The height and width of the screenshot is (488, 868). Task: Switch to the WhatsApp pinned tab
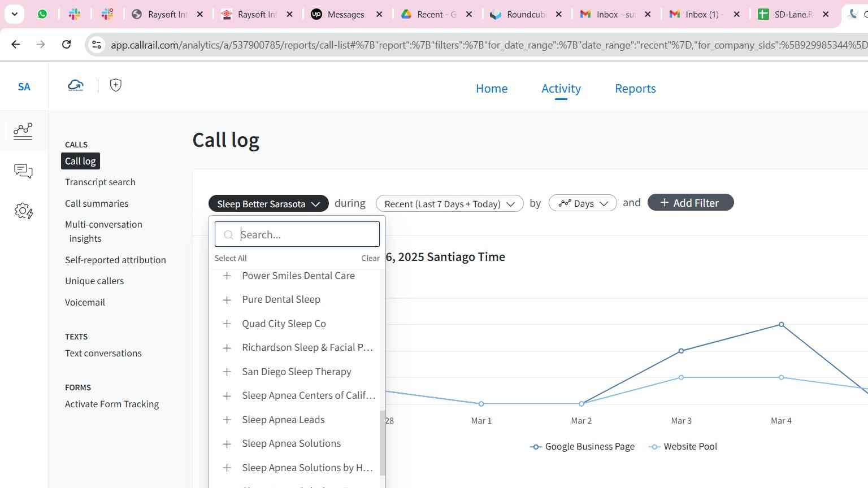pyautogui.click(x=42, y=14)
